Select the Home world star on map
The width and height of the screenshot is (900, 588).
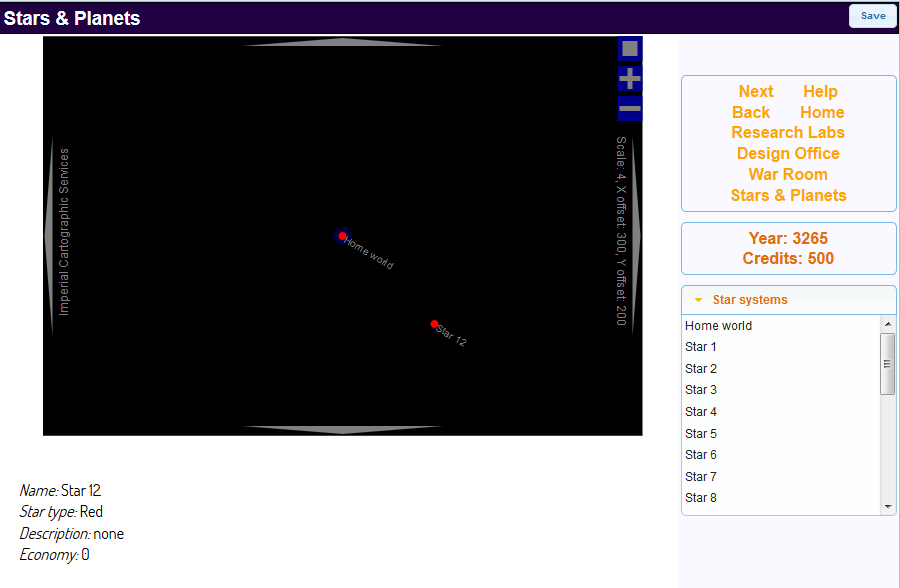click(x=342, y=236)
